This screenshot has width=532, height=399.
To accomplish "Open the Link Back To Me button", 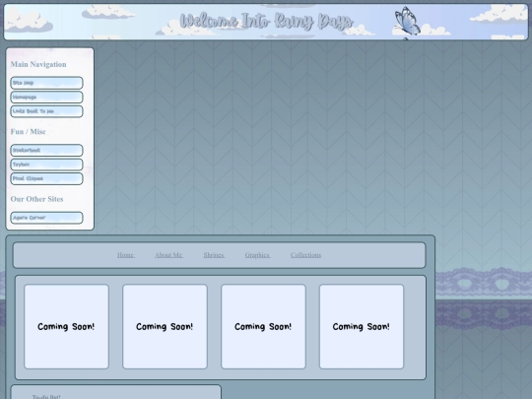I will click(46, 111).
